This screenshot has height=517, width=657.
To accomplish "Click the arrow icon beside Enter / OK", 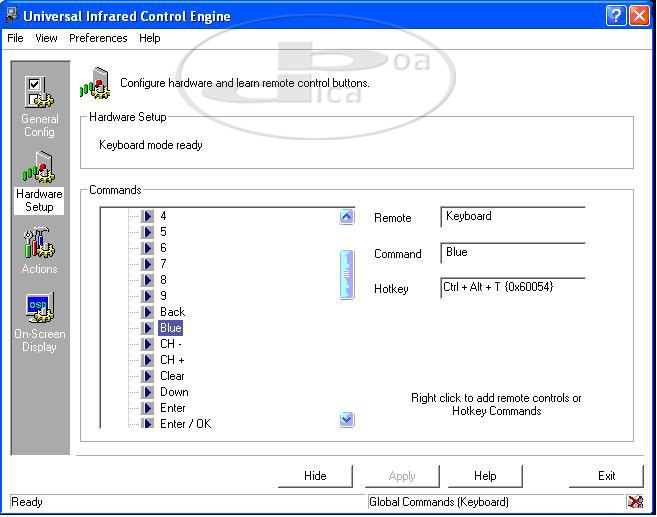I will [147, 424].
